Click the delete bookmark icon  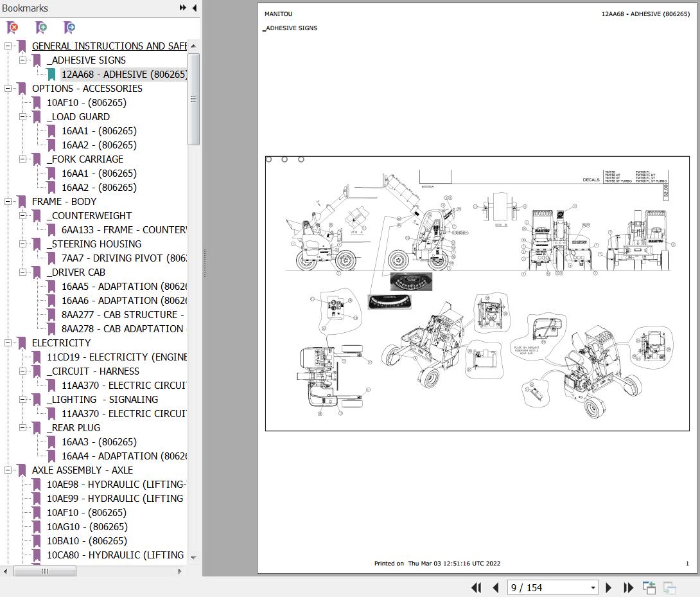click(12, 28)
